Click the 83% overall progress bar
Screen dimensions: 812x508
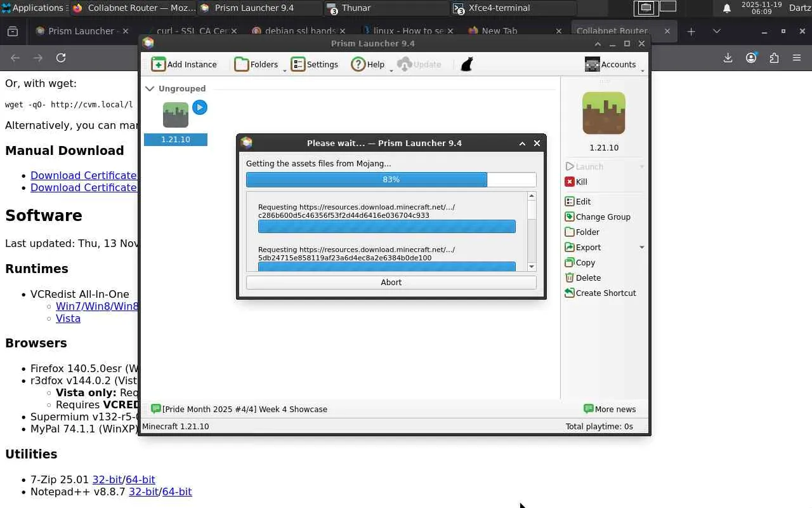point(391,180)
